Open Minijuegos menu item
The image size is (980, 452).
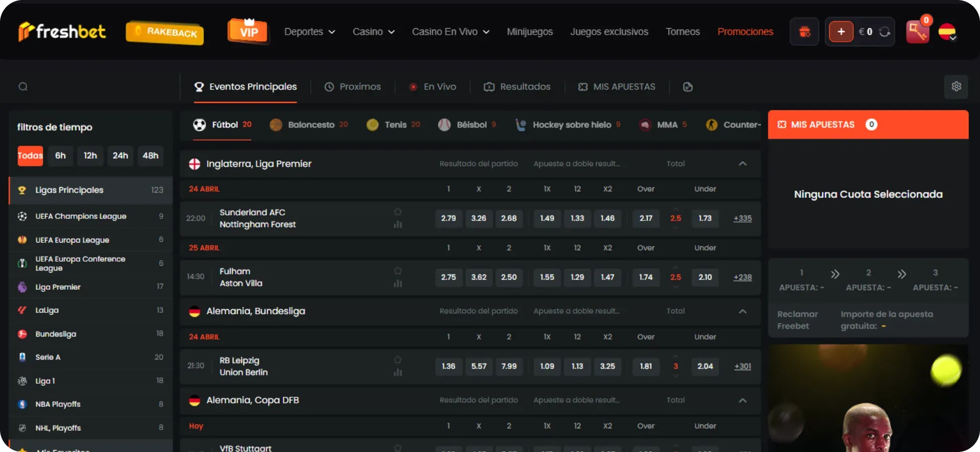530,32
